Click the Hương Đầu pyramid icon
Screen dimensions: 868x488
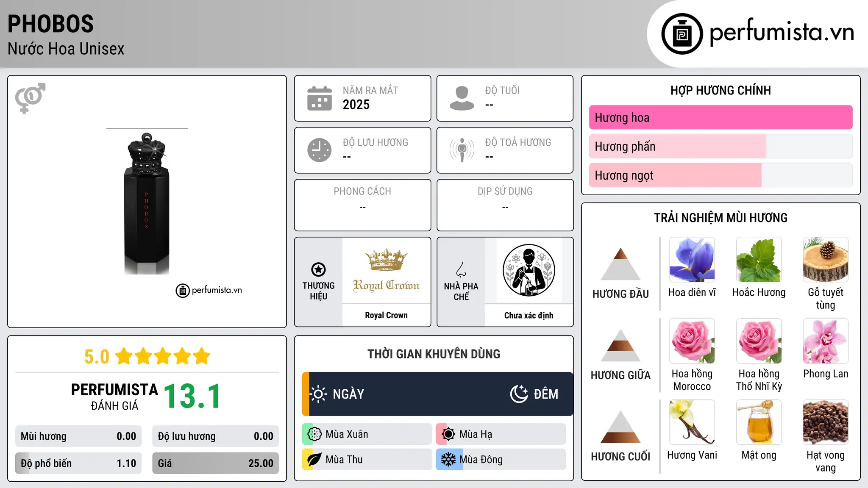tap(620, 264)
